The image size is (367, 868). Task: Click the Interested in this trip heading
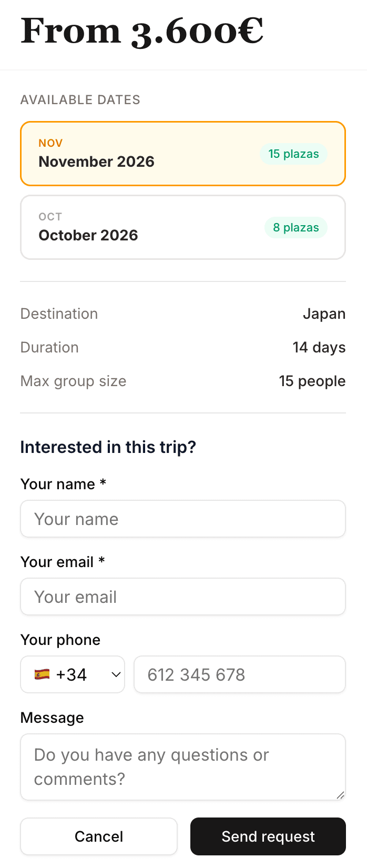(108, 447)
